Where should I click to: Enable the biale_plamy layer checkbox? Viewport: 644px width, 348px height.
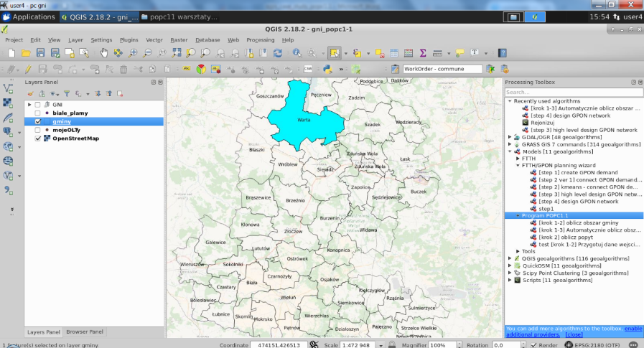coord(38,113)
